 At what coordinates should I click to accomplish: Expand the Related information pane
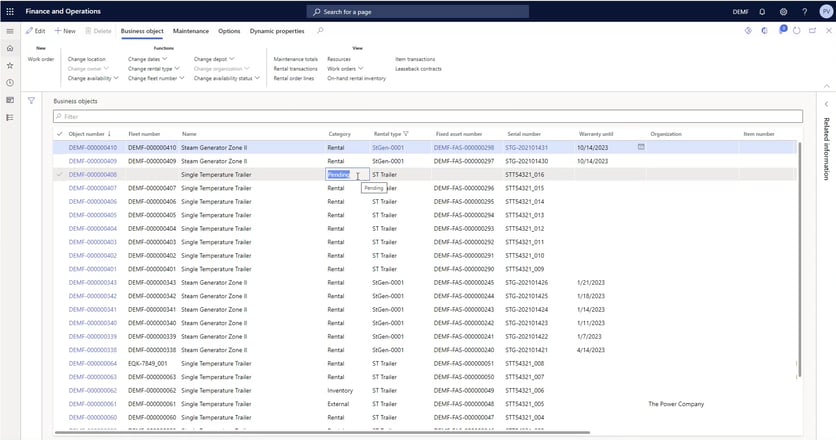pyautogui.click(x=826, y=104)
